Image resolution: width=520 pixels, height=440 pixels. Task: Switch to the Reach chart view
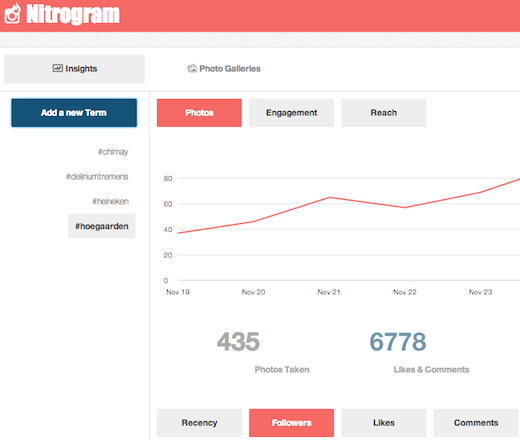[x=384, y=113]
